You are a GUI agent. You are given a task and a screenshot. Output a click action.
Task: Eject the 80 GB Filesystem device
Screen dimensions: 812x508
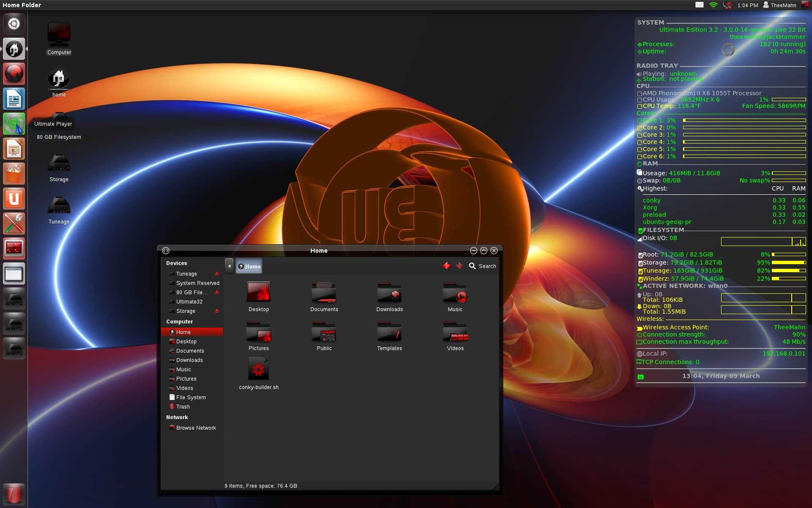point(217,292)
